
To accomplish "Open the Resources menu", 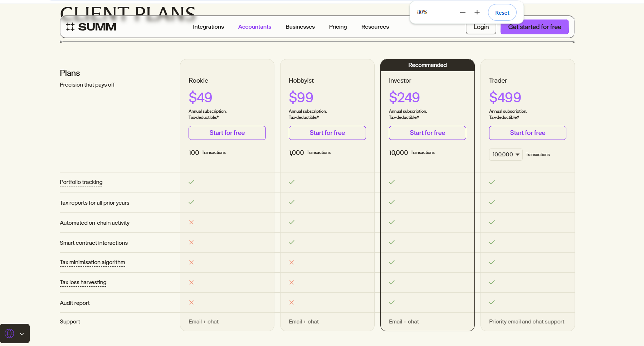I will click(x=375, y=26).
